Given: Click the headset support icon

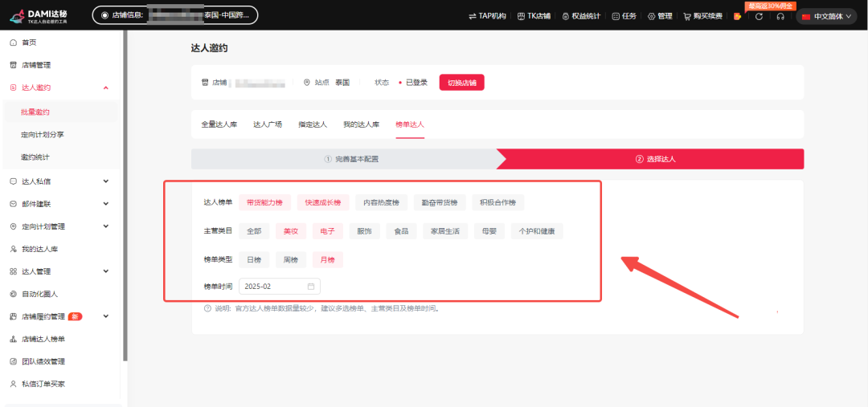Looking at the screenshot, I should [780, 17].
